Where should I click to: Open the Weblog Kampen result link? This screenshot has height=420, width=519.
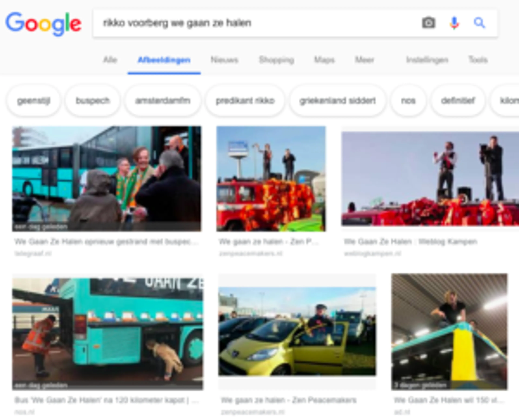(411, 241)
